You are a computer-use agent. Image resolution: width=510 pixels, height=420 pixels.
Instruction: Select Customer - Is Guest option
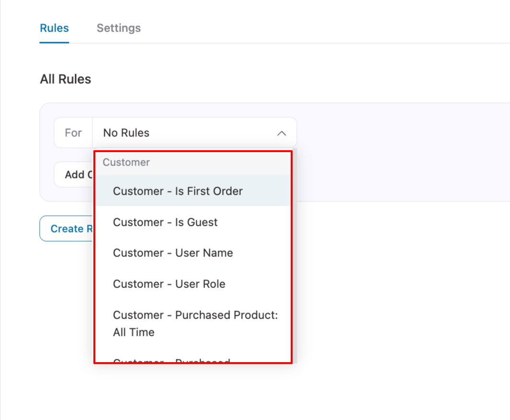165,222
